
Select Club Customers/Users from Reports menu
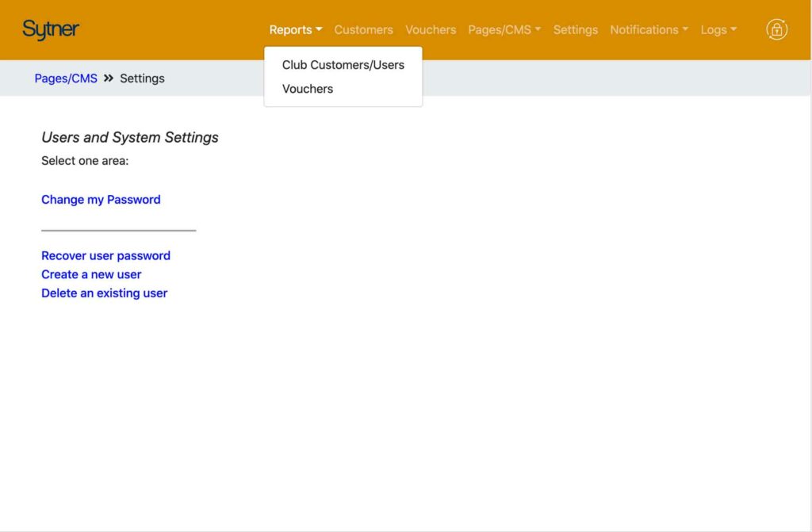tap(343, 65)
